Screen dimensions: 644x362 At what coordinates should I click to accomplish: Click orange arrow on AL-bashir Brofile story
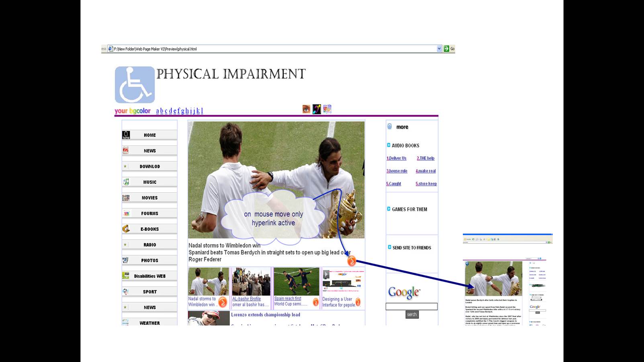pos(223,302)
